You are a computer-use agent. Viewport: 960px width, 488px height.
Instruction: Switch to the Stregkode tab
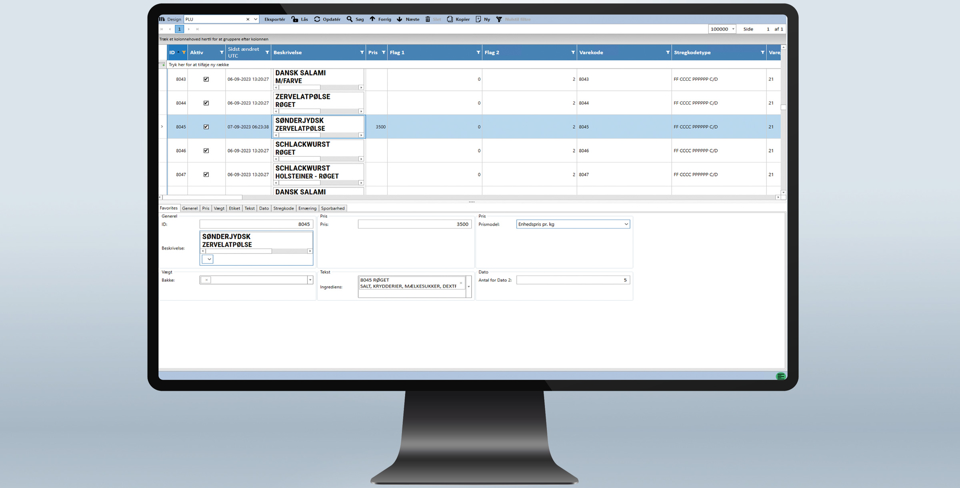point(284,208)
